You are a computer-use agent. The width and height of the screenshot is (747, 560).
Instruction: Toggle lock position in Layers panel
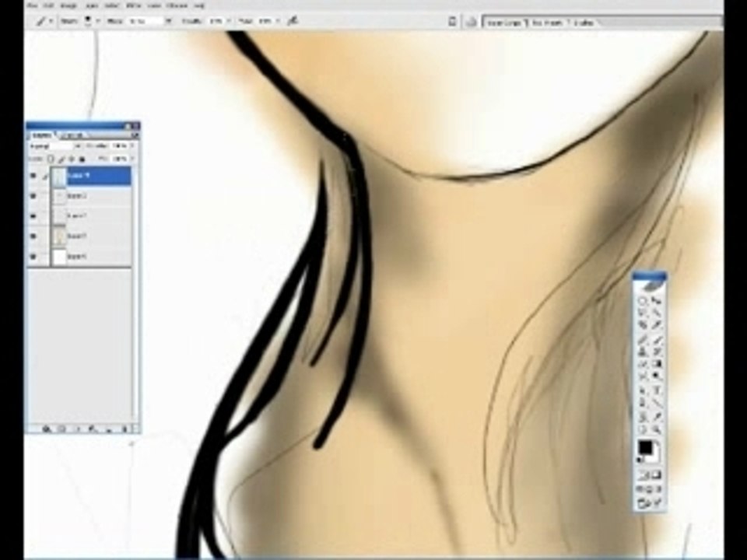[x=72, y=159]
